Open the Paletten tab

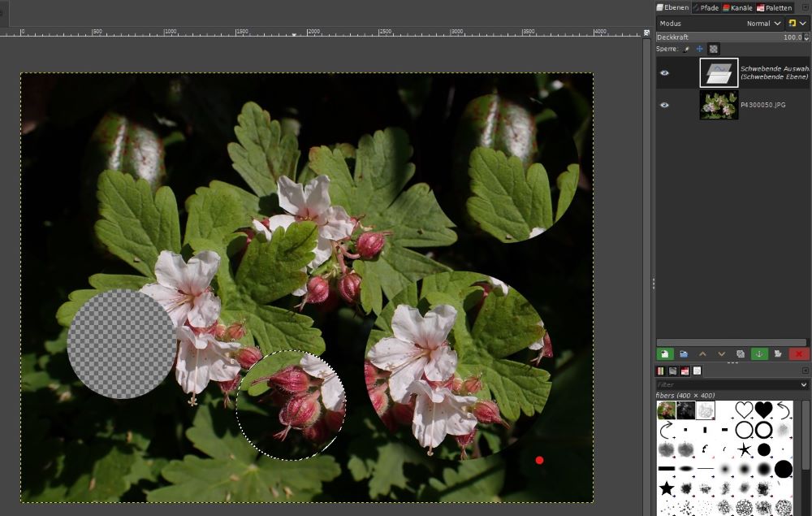click(x=775, y=7)
